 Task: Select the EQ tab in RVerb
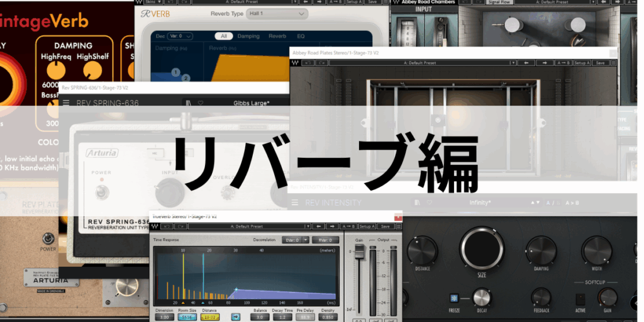point(301,36)
